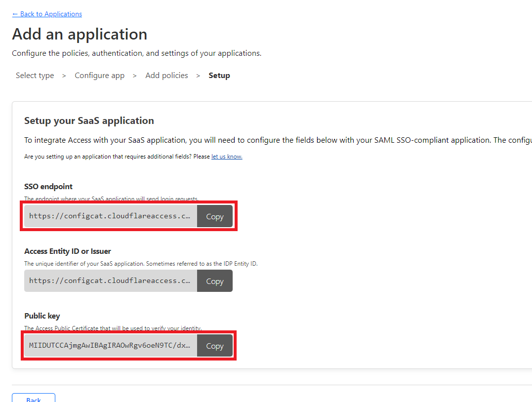Select the Setup breadcrumb step
The height and width of the screenshot is (402, 532).
tap(219, 75)
